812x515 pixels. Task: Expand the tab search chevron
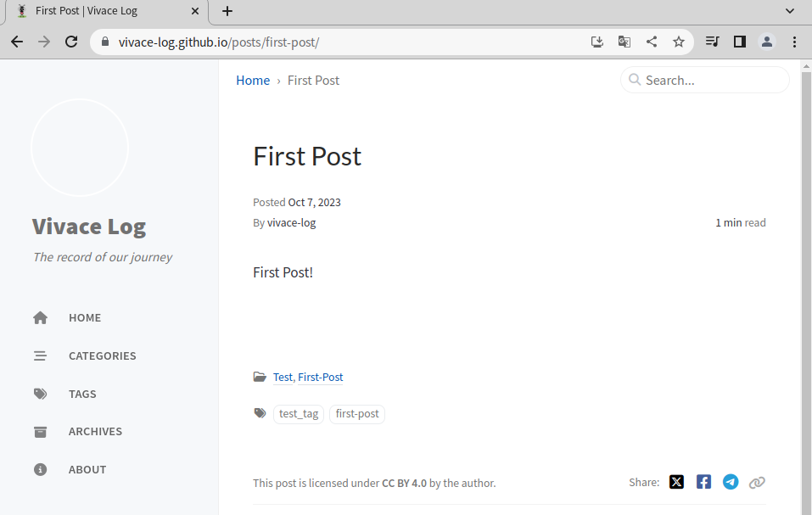pos(790,11)
